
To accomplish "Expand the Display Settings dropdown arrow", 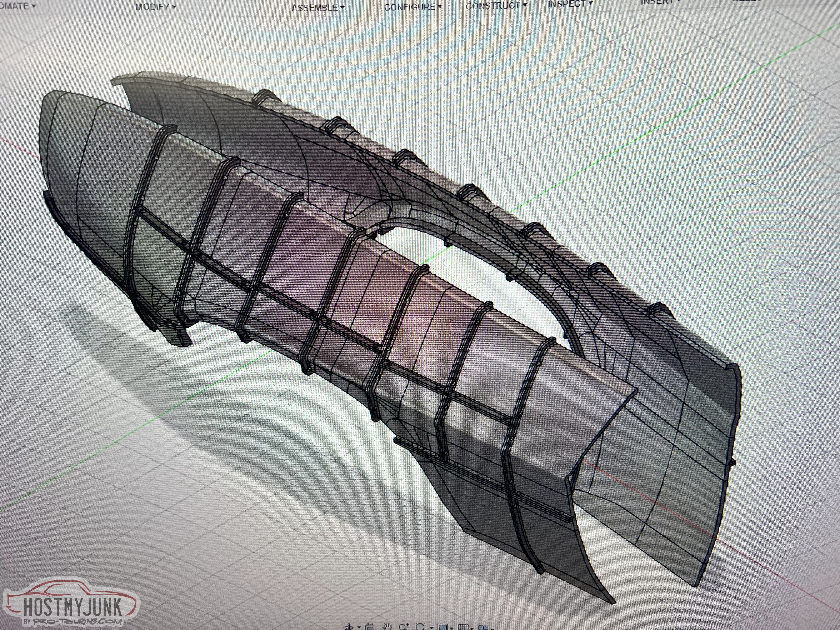I will click(451, 629).
